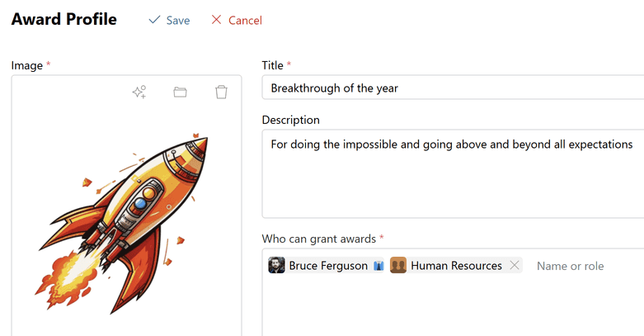Delete the award image with trash icon

(221, 92)
